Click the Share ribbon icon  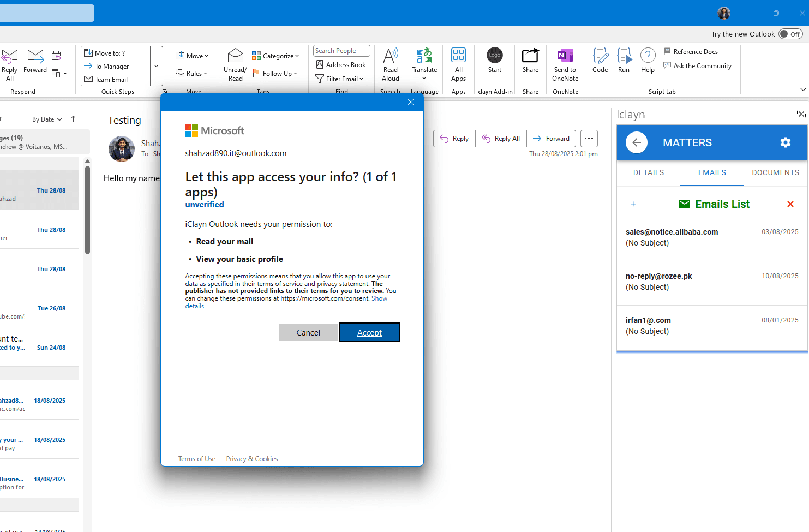click(530, 61)
